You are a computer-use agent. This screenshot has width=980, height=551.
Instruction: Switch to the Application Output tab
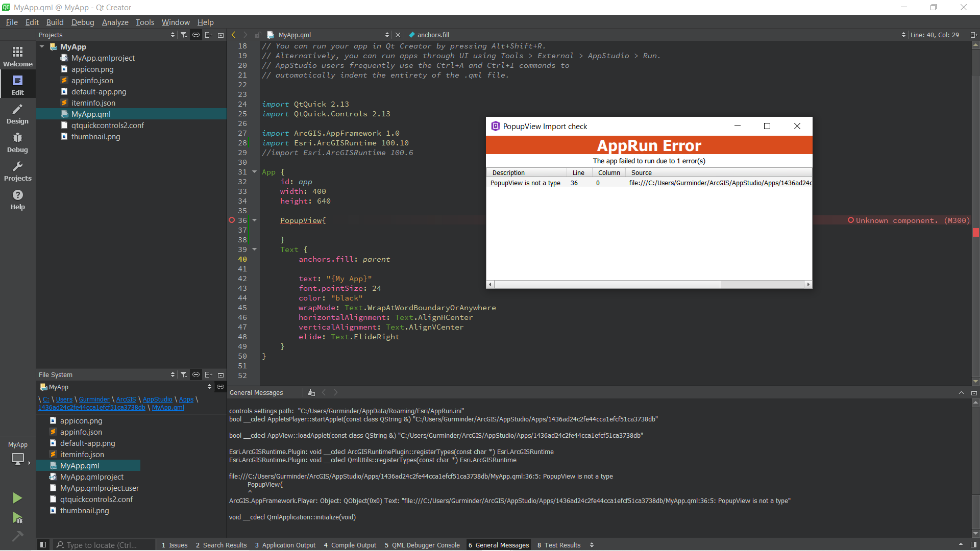[285, 545]
